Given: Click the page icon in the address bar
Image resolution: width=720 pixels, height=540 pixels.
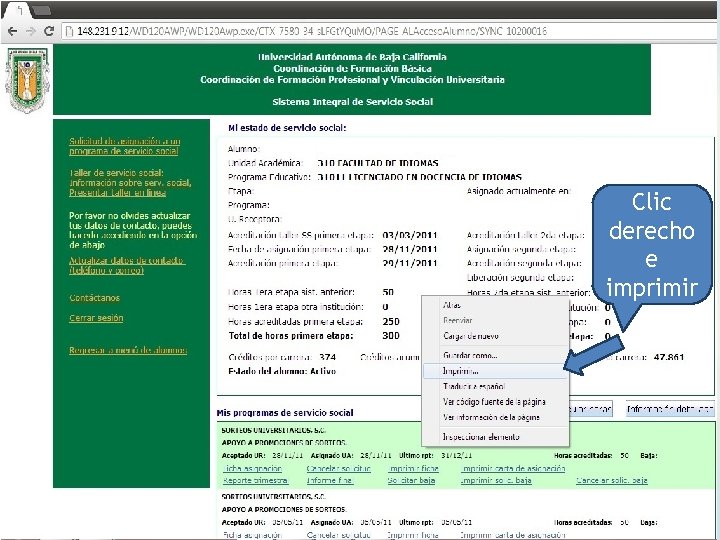Looking at the screenshot, I should click(69, 31).
